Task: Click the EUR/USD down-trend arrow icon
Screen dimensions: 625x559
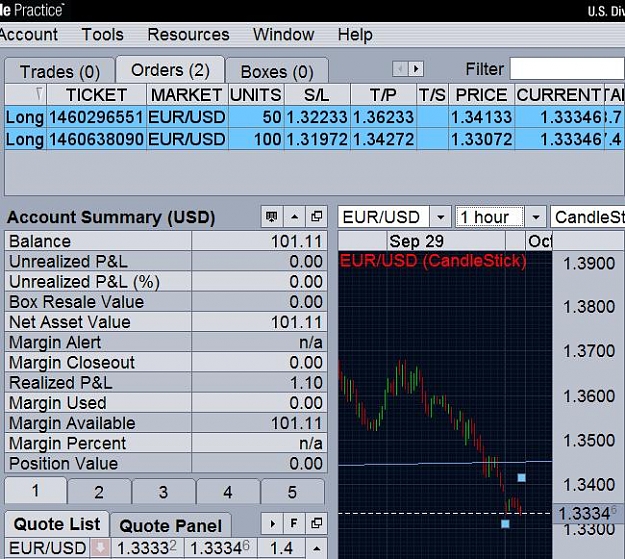Action: pyautogui.click(x=100, y=548)
